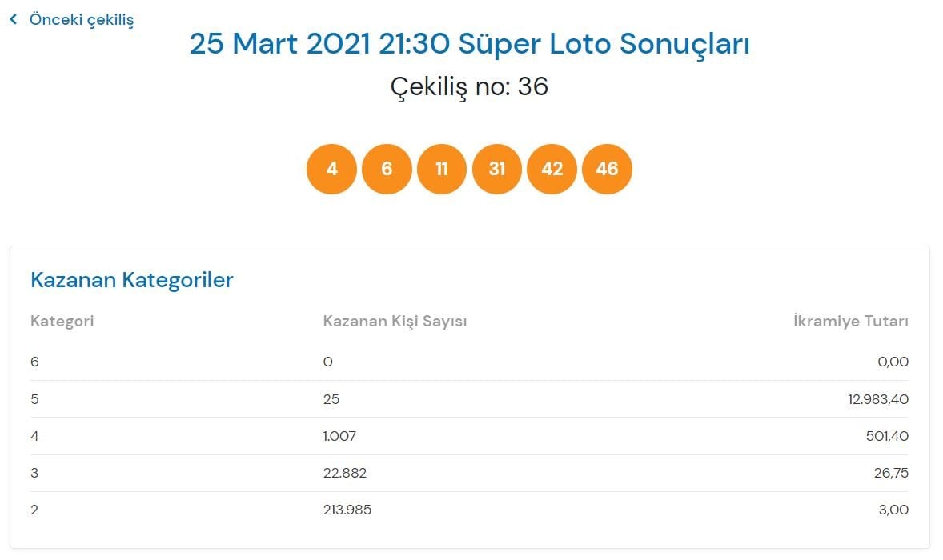Click the Kategori column header

(62, 322)
